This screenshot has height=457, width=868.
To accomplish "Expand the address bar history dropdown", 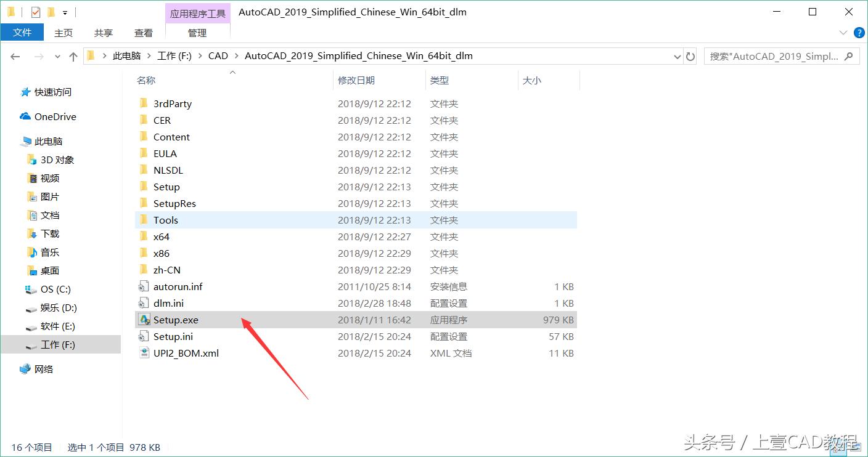I will click(x=677, y=55).
